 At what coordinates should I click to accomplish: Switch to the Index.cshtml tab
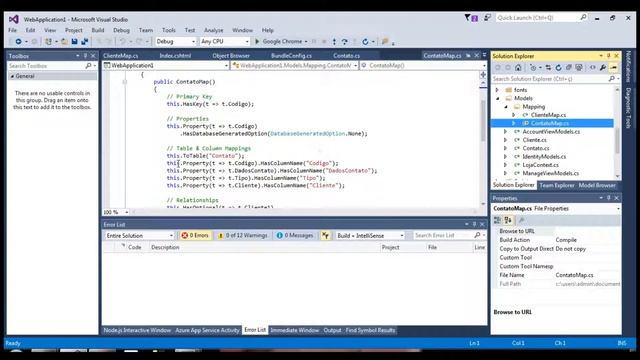pos(175,56)
